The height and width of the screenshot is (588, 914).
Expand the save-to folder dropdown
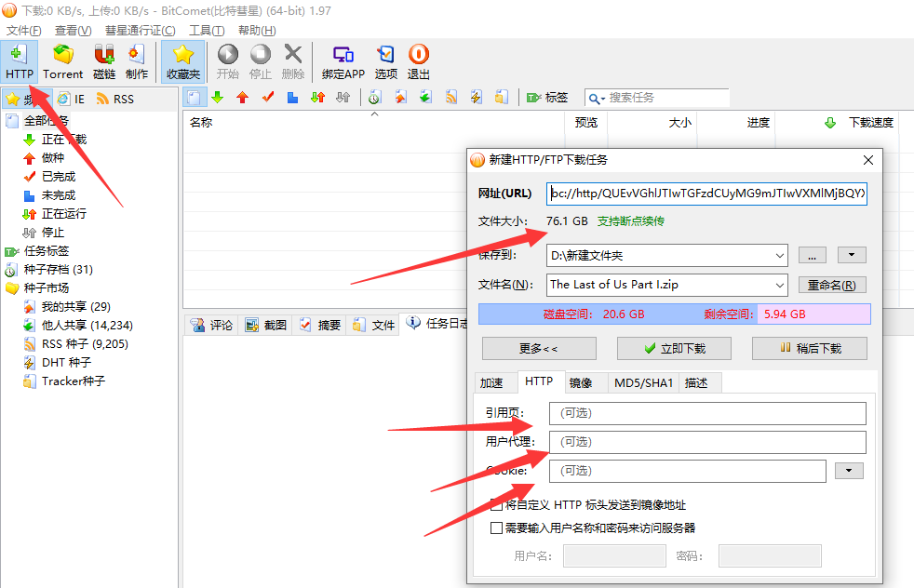coord(779,255)
